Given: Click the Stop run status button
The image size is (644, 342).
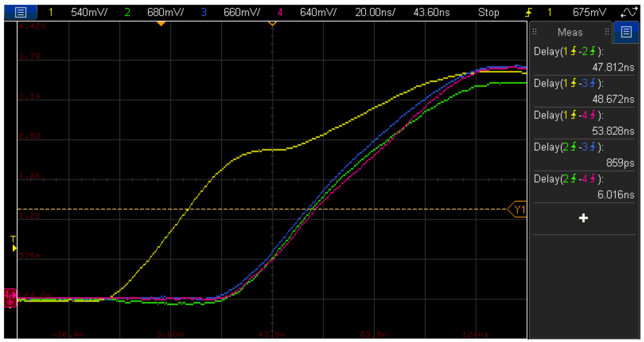Looking at the screenshot, I should pos(488,12).
